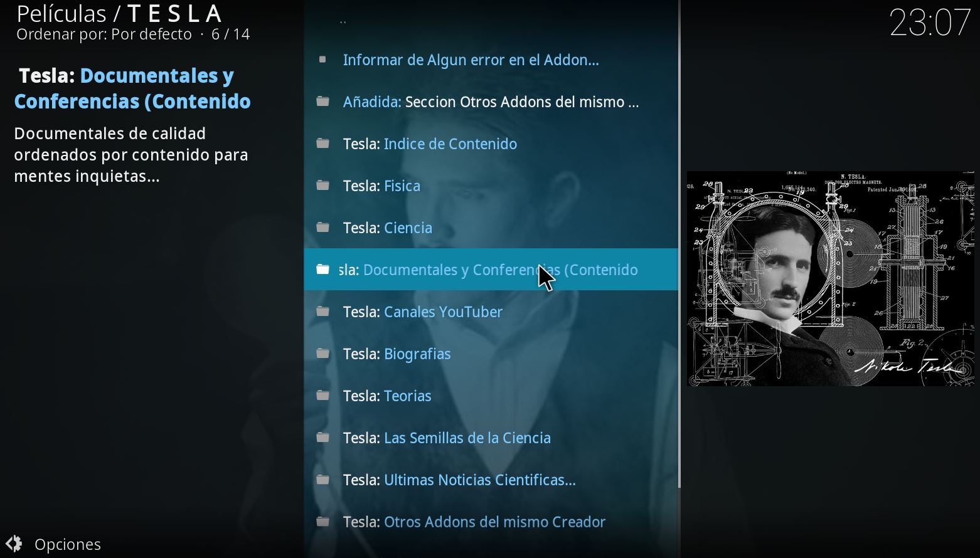Click folder icon beside Tesla: Teorias
Screen dimensions: 980x558
(x=323, y=396)
